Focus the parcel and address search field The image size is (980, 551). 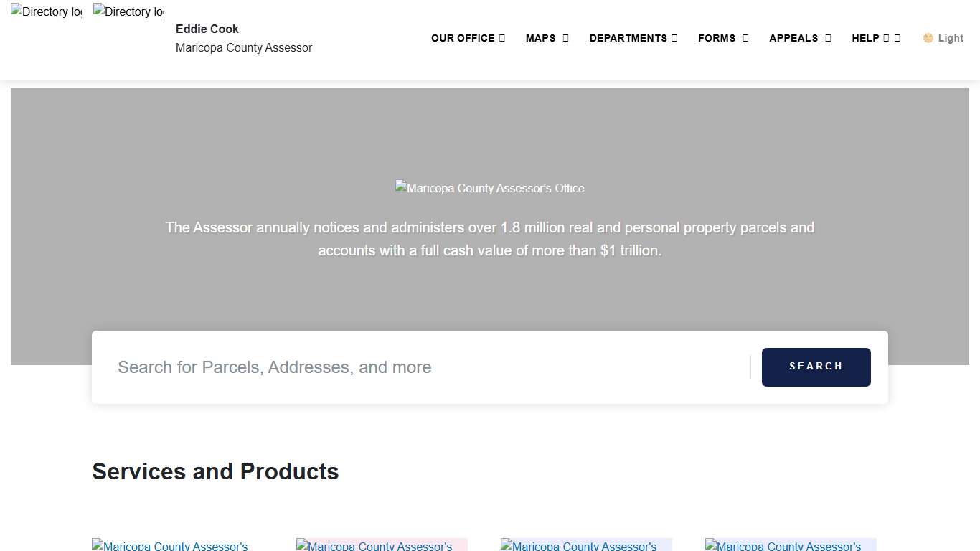(430, 367)
